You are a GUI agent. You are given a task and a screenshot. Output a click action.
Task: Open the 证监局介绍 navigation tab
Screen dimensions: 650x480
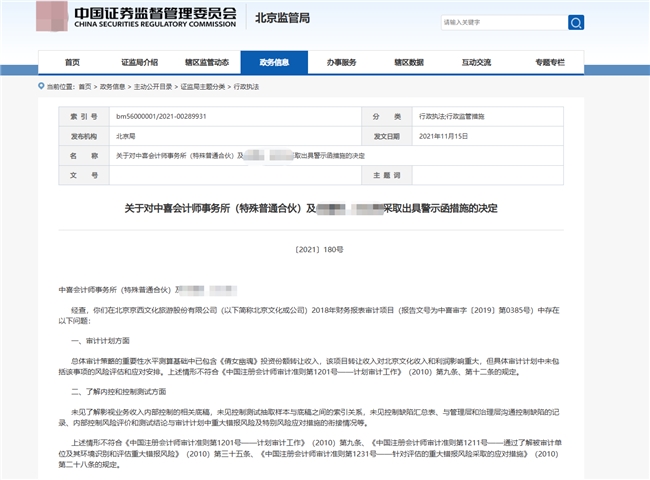139,62
